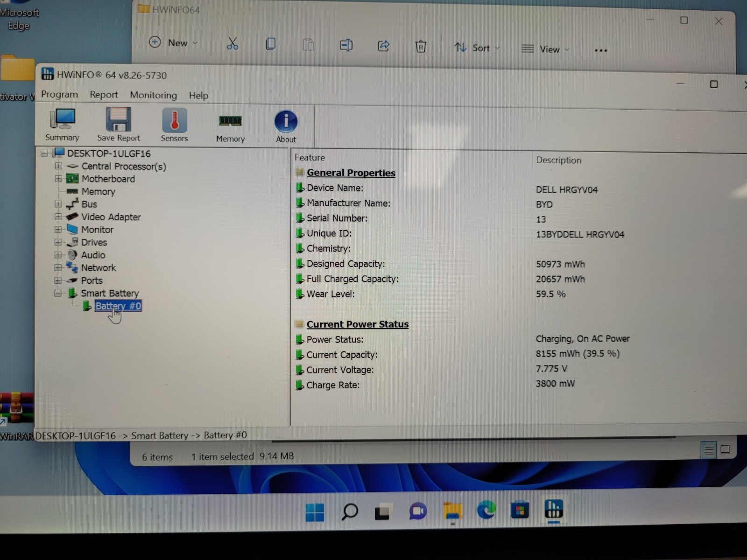Click the General Properties section heading

pos(351,173)
